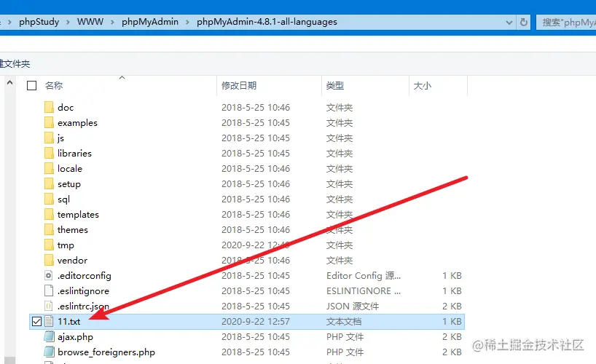This screenshot has height=364, width=596.
Task: Select the libraries folder icon
Action: tap(49, 153)
